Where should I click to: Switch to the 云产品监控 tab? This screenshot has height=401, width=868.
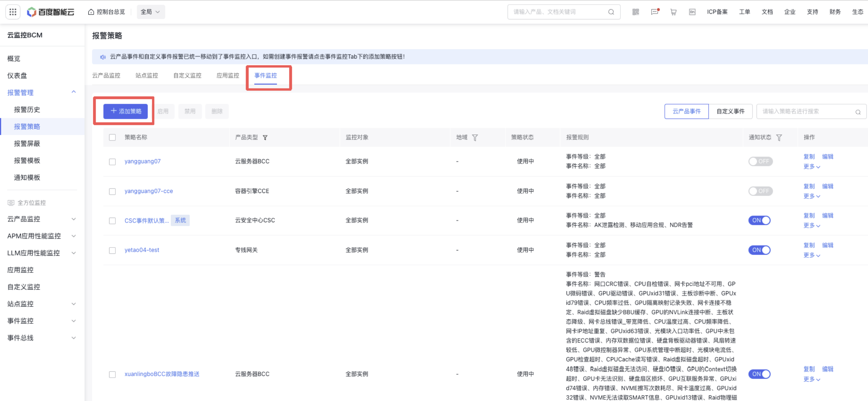[106, 76]
